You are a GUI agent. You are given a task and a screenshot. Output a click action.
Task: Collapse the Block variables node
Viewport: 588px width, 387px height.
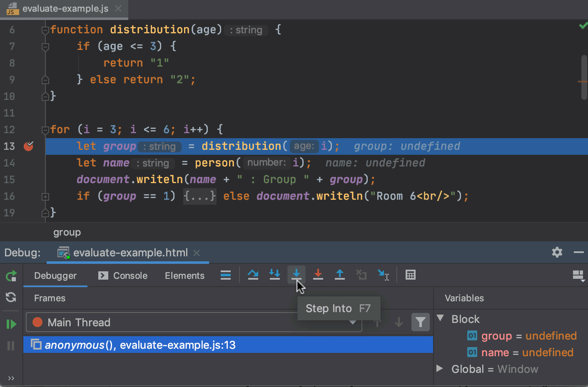[440, 318]
